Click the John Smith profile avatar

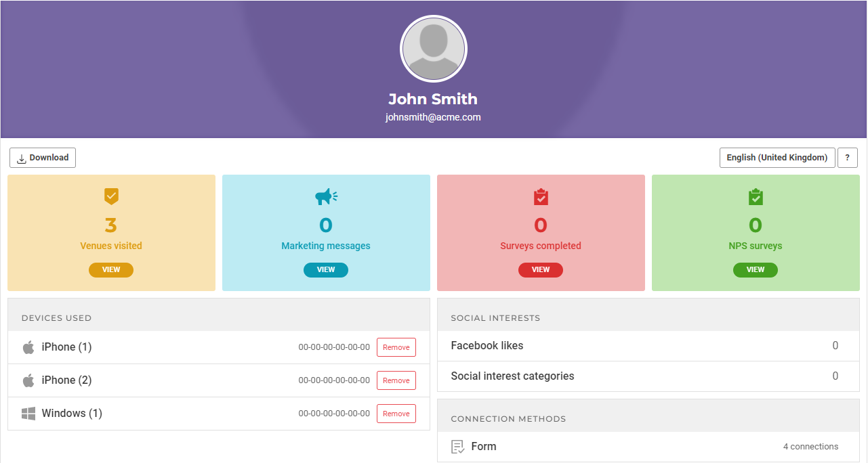coord(434,49)
